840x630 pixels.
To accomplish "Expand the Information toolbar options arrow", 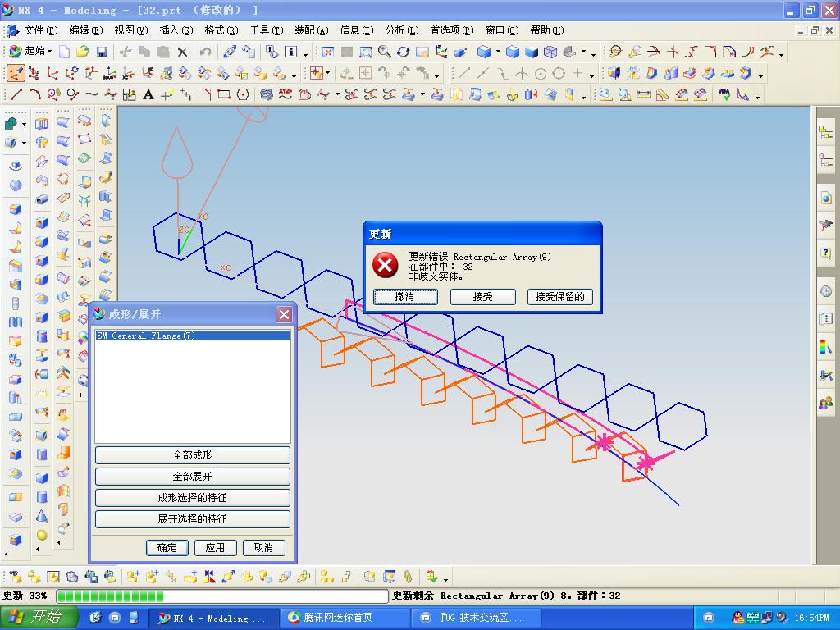I will pyautogui.click(x=305, y=54).
